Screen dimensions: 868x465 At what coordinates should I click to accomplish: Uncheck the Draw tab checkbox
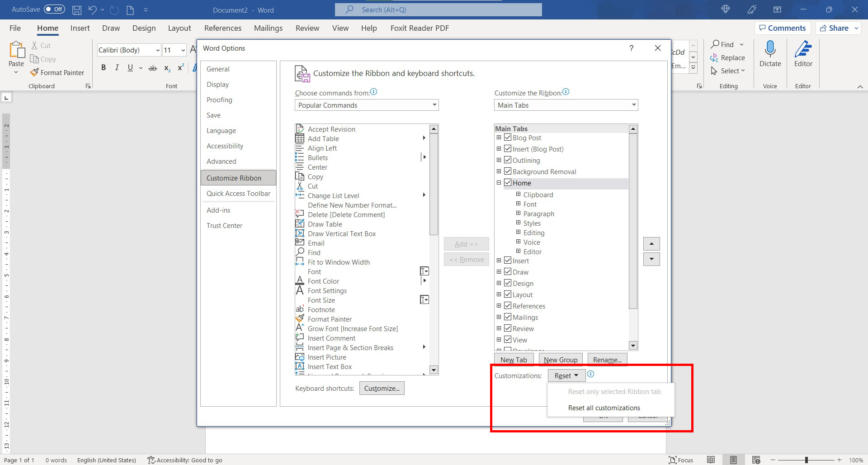point(508,272)
